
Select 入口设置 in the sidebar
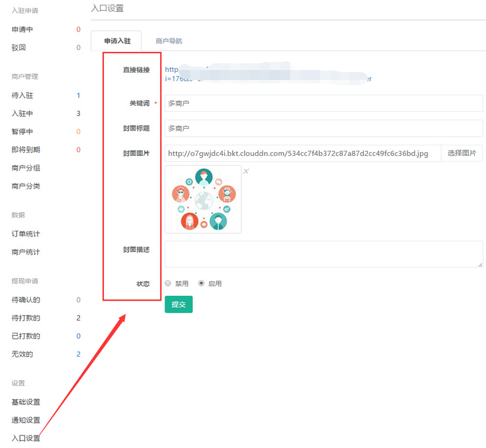(26, 438)
